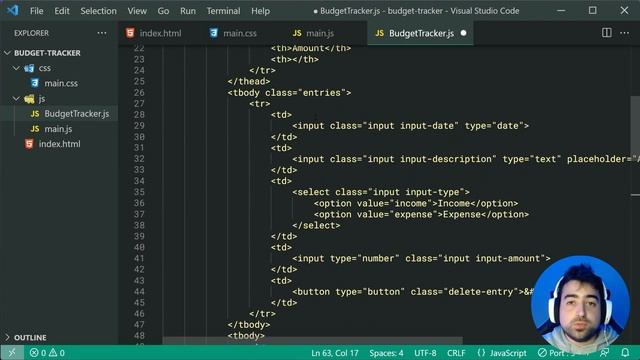Click the EXPLORER panel title
640x360 pixels.
(x=31, y=33)
